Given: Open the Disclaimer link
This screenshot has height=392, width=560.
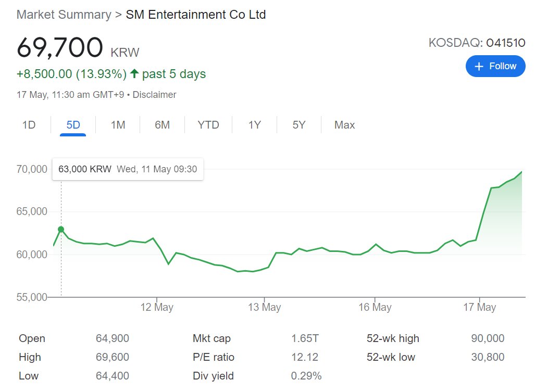Looking at the screenshot, I should 154,95.
